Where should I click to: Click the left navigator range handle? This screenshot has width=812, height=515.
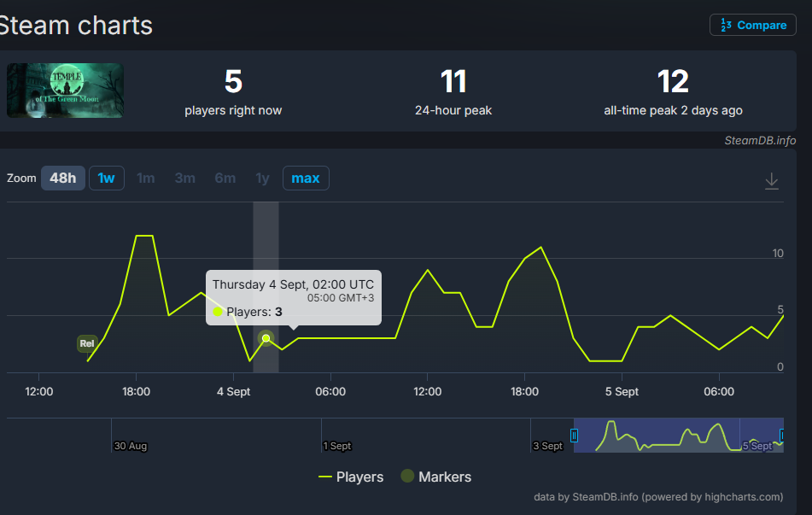point(574,436)
